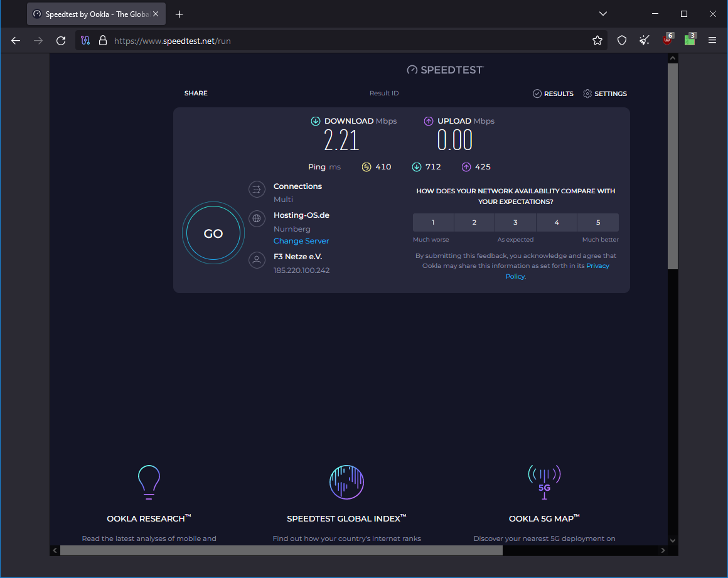Click the padlock security icon

pyautogui.click(x=103, y=41)
